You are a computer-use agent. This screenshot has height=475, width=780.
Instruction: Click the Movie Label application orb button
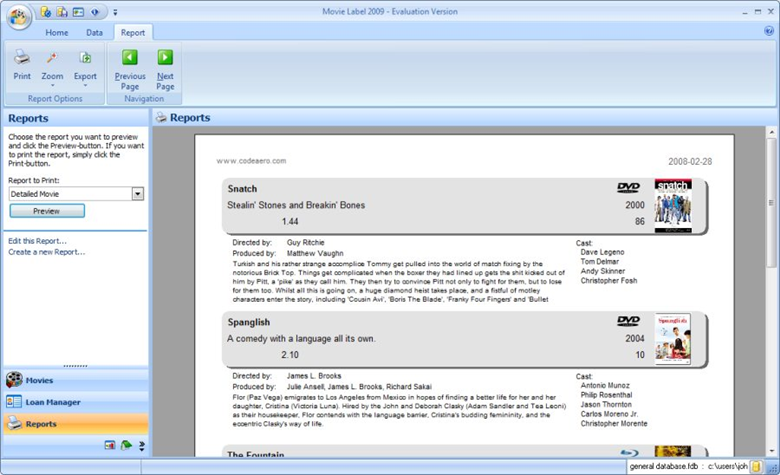coord(19,18)
